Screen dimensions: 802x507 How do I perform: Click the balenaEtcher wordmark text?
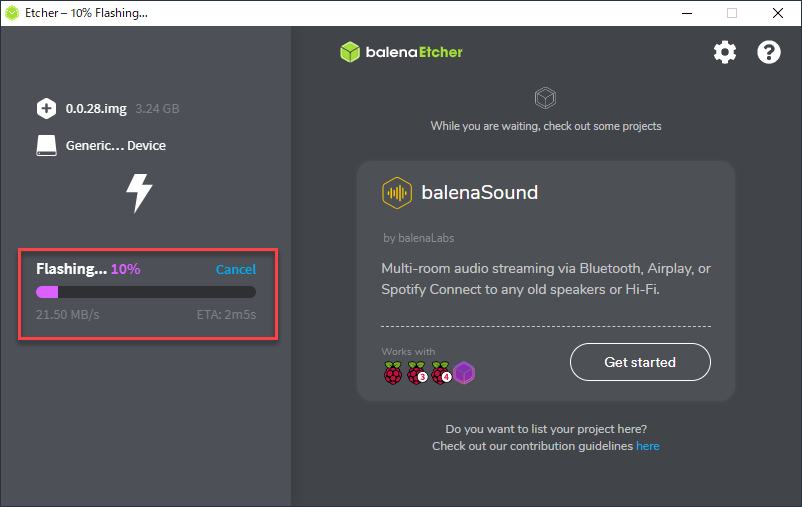tap(414, 52)
